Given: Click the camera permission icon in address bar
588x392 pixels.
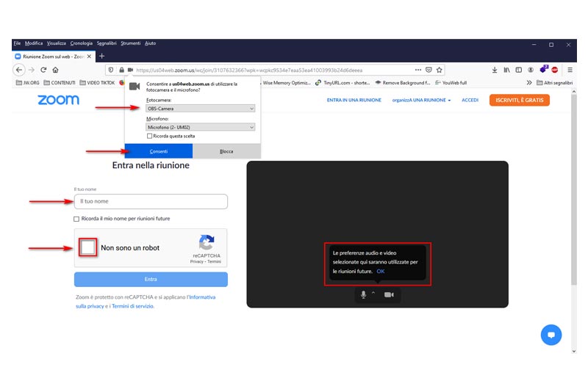Looking at the screenshot, I should point(131,70).
